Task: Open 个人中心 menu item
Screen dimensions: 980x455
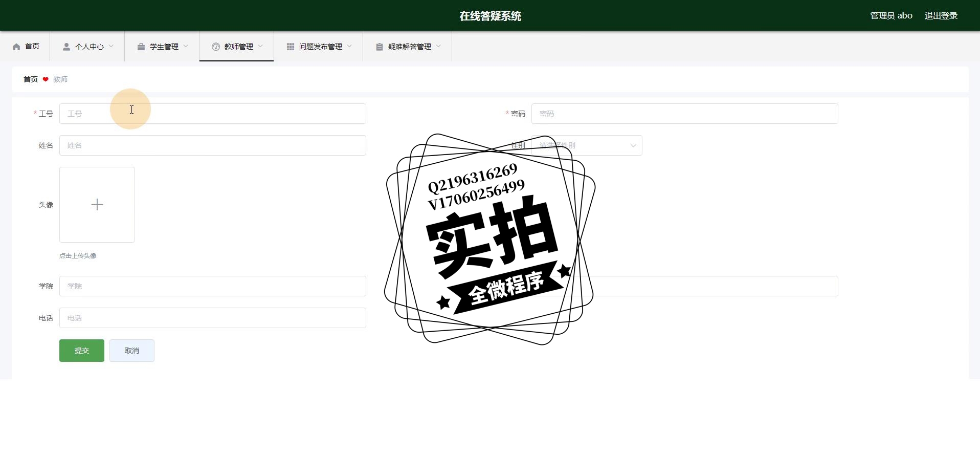Action: click(87, 46)
